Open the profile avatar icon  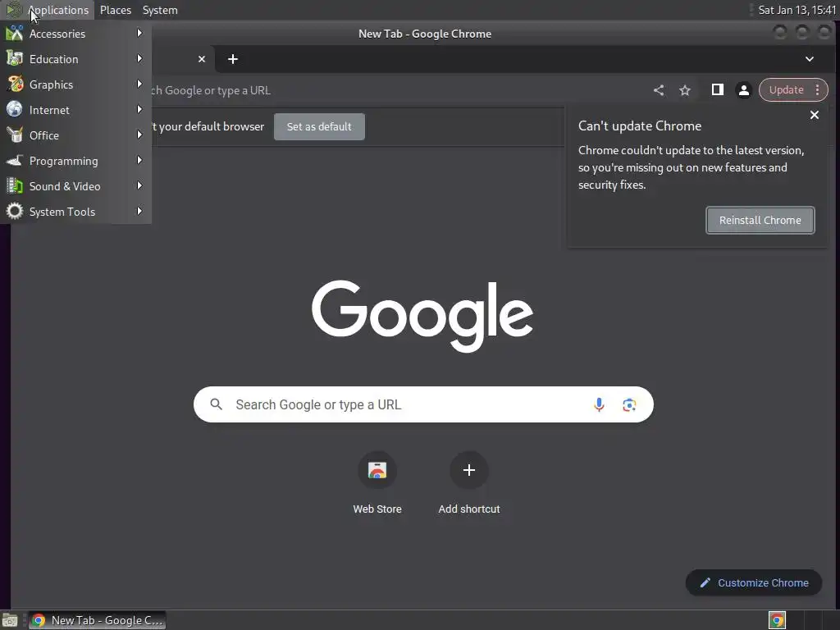[x=743, y=90]
